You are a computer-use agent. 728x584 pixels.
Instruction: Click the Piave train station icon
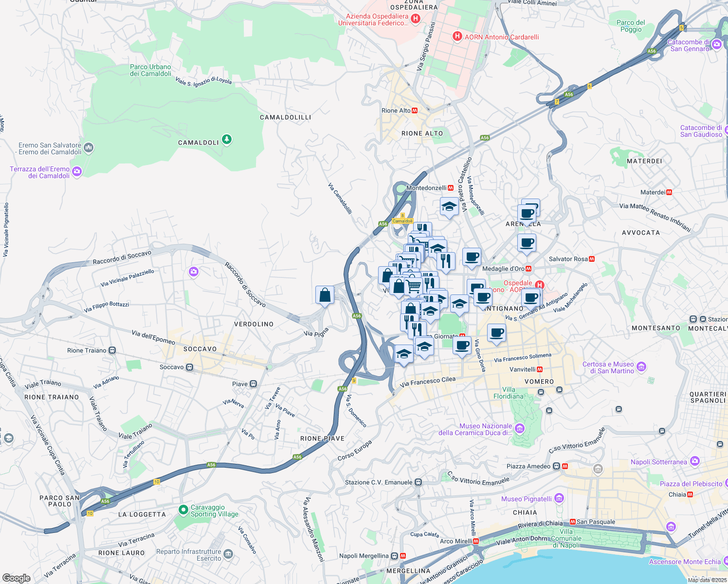253,384
